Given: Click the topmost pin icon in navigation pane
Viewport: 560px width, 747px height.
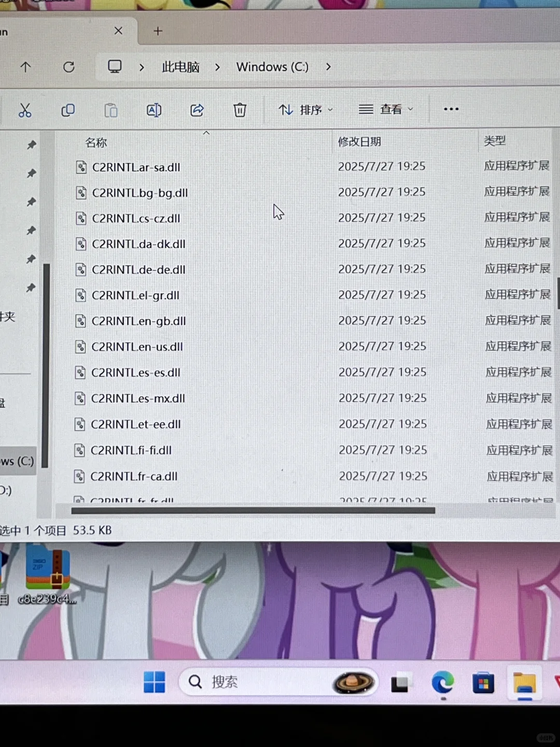Looking at the screenshot, I should (x=32, y=145).
